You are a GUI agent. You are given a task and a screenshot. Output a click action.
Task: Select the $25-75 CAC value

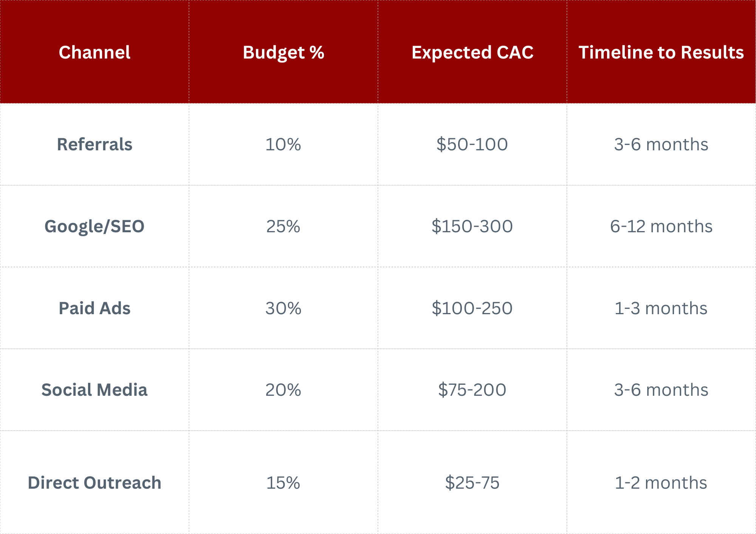pyautogui.click(x=472, y=483)
